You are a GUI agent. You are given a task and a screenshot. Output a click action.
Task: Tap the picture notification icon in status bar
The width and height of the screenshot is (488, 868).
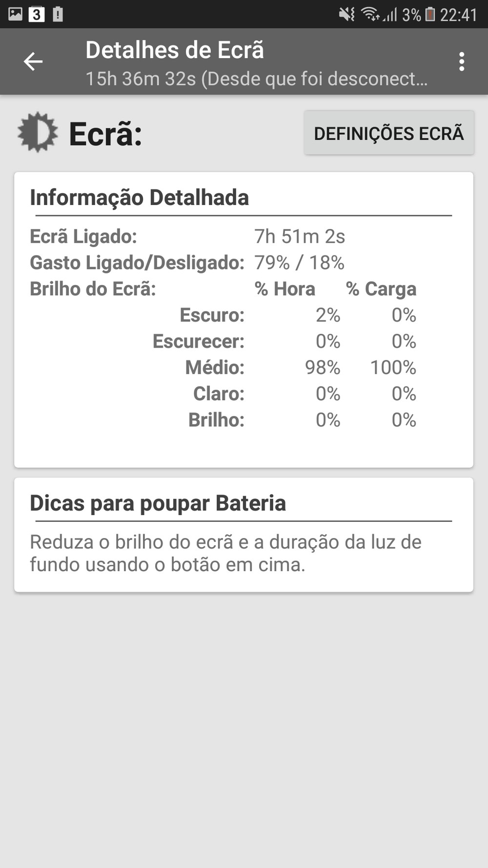(x=15, y=14)
